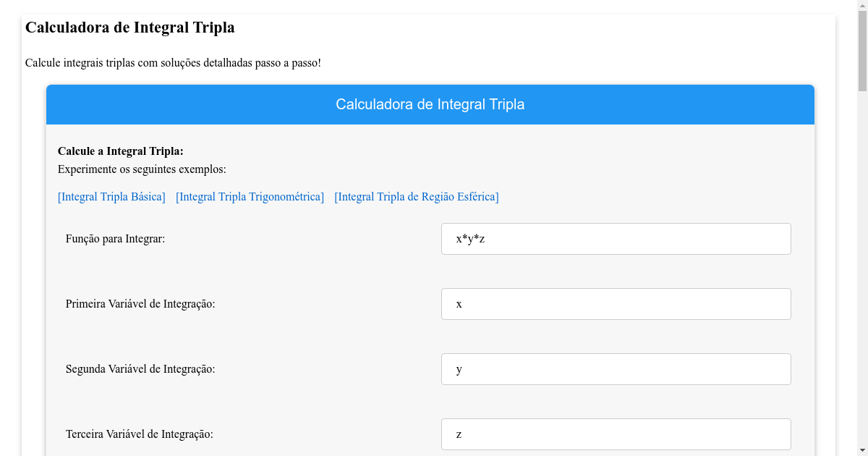
Task: Click the blue Calculadora de Integral Tripla header
Action: [430, 104]
